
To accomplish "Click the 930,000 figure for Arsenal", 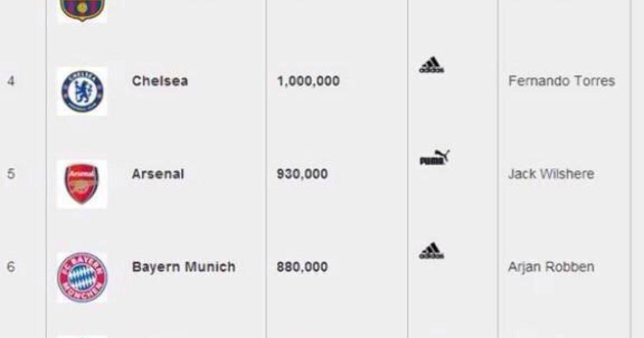I will pyautogui.click(x=302, y=174).
